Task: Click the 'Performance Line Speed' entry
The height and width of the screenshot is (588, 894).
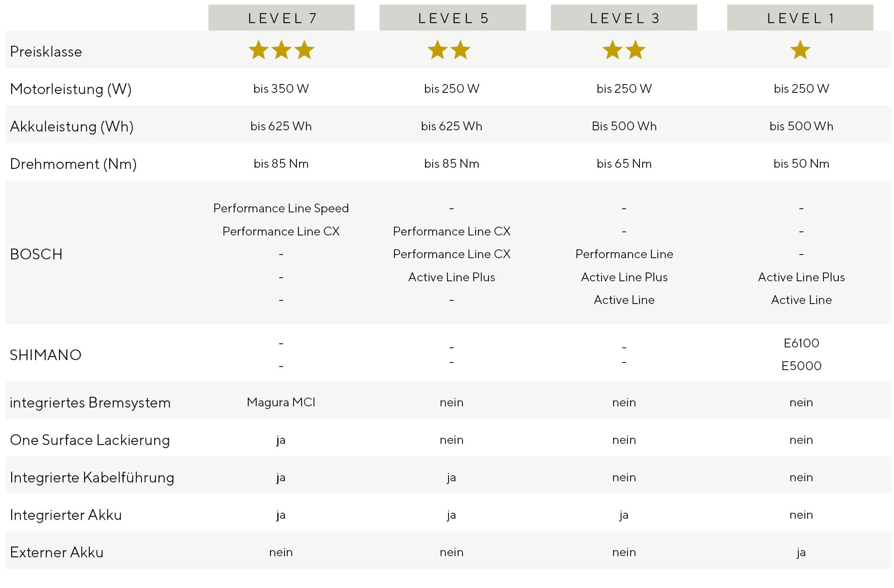Action: pyautogui.click(x=281, y=208)
